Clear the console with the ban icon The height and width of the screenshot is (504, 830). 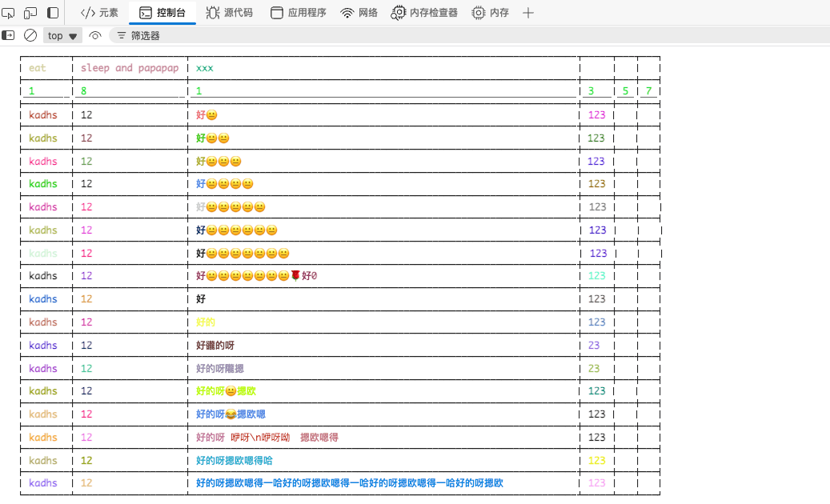point(30,35)
